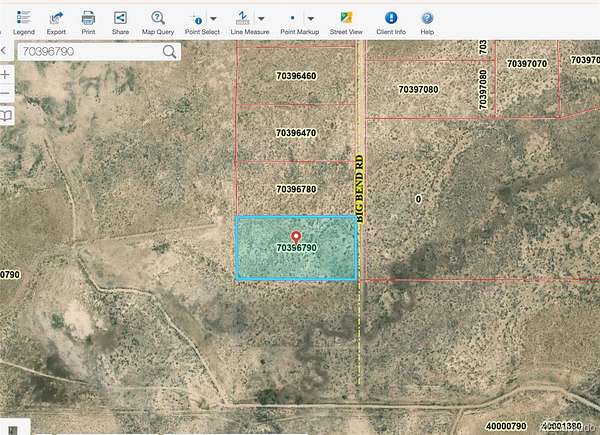Image resolution: width=600 pixels, height=435 pixels.
Task: Open the Map Query tool
Action: coord(157,18)
